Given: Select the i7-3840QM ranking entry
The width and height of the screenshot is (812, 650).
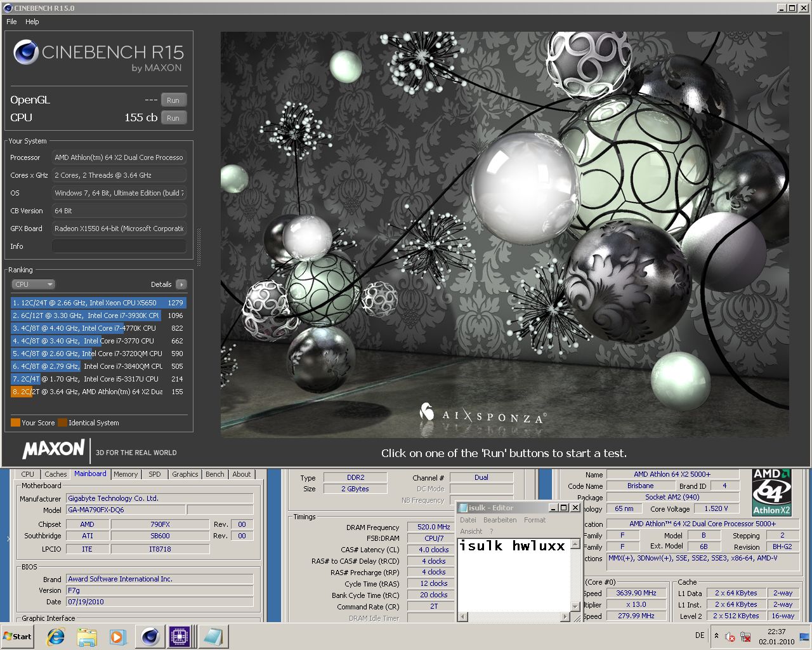Looking at the screenshot, I should [x=98, y=366].
